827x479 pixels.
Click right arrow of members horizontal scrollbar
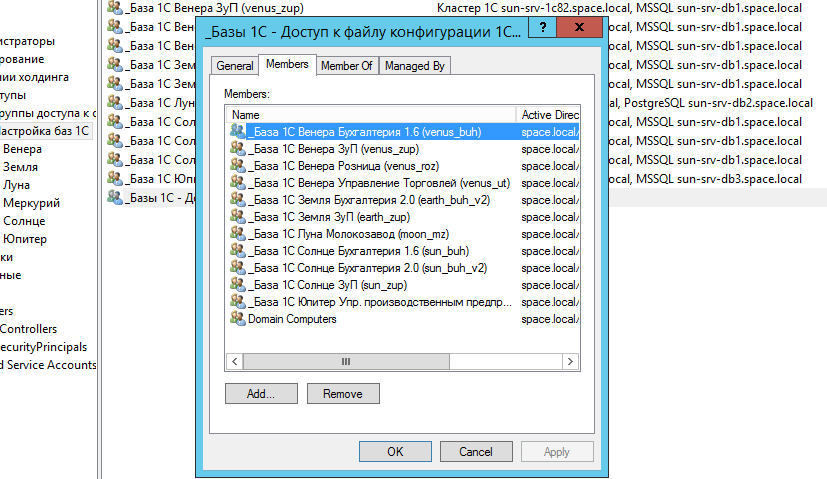[x=570, y=361]
